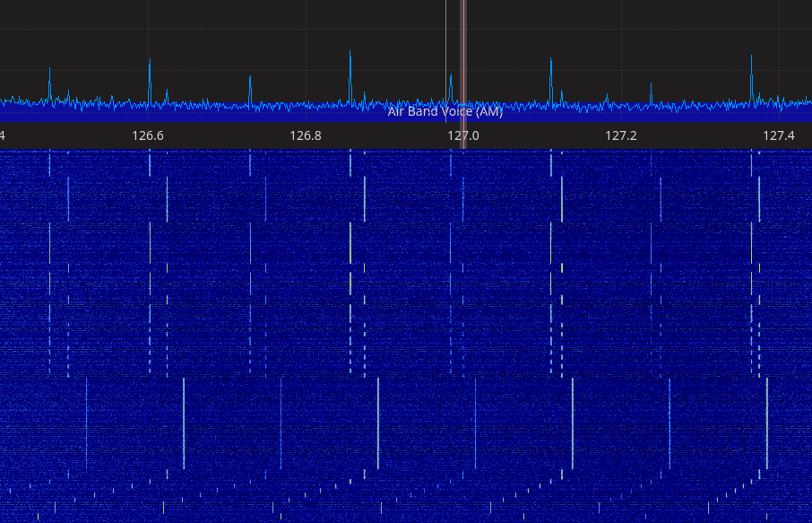Click the 127.0 frequency axis label
Screen dimensions: 812x523
pos(462,135)
